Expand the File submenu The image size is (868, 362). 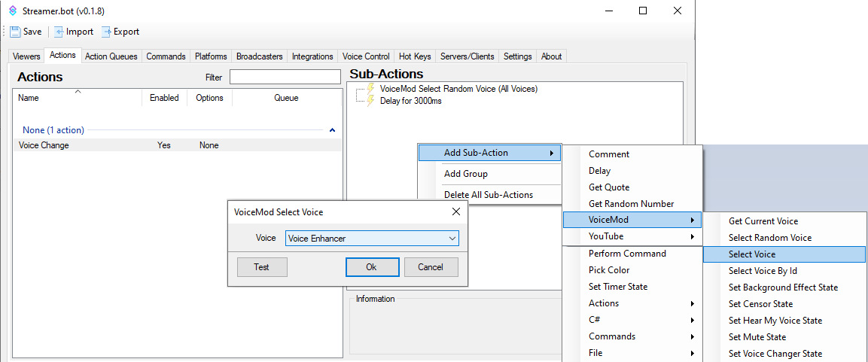tap(632, 353)
